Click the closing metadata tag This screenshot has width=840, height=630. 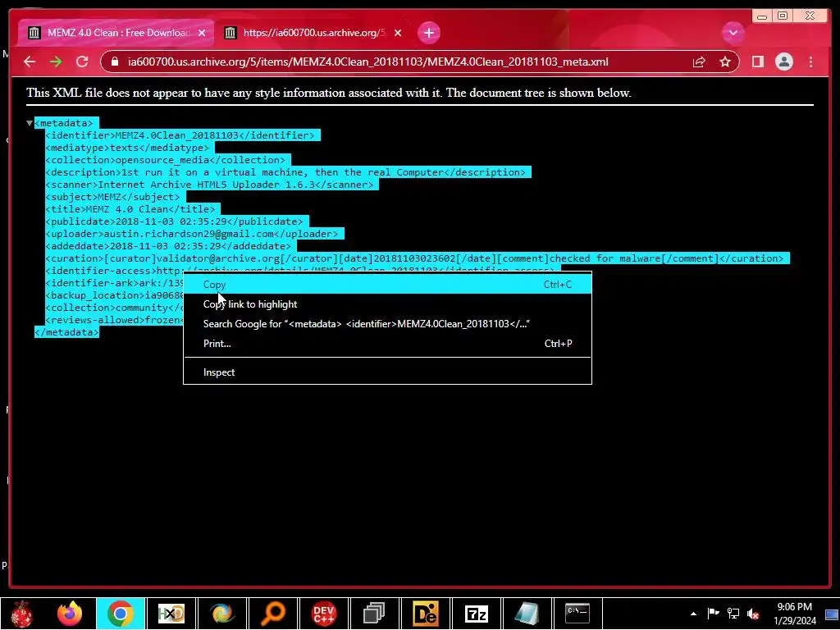[x=66, y=333]
